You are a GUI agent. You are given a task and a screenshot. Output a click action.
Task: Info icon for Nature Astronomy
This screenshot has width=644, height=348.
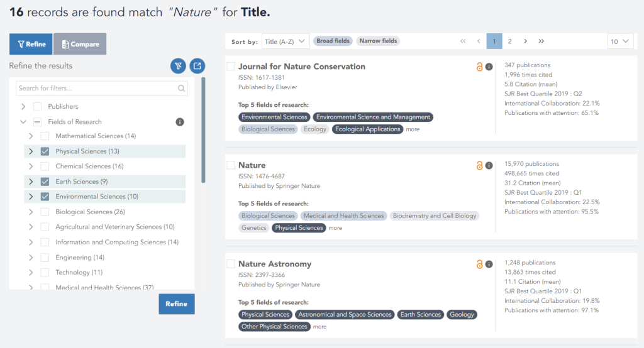pyautogui.click(x=489, y=264)
